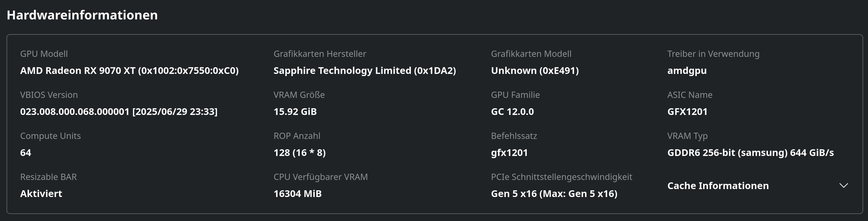Image resolution: width=868 pixels, height=221 pixels.
Task: Click the Treiber in Verwendung label
Action: [713, 54]
